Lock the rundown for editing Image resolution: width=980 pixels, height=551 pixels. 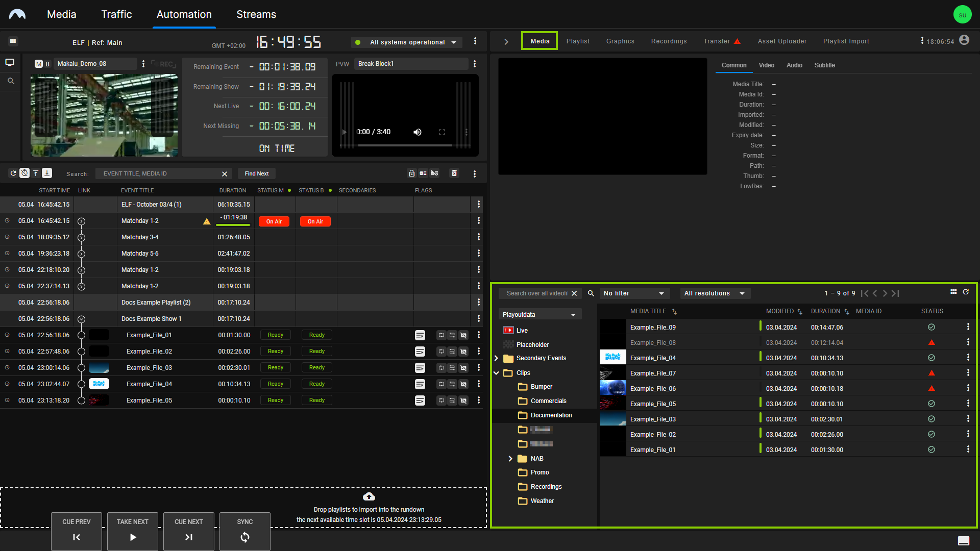point(412,173)
